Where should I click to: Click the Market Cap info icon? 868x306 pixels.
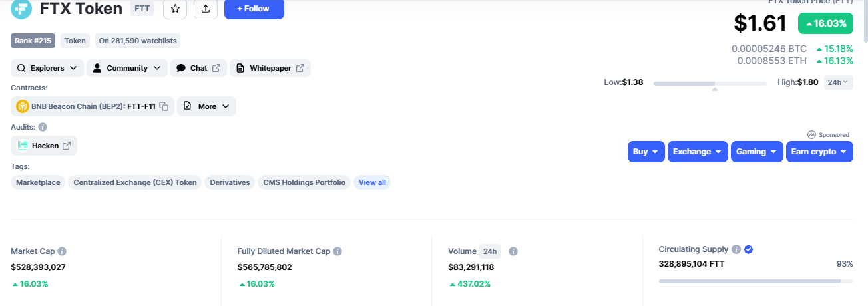pyautogui.click(x=62, y=251)
